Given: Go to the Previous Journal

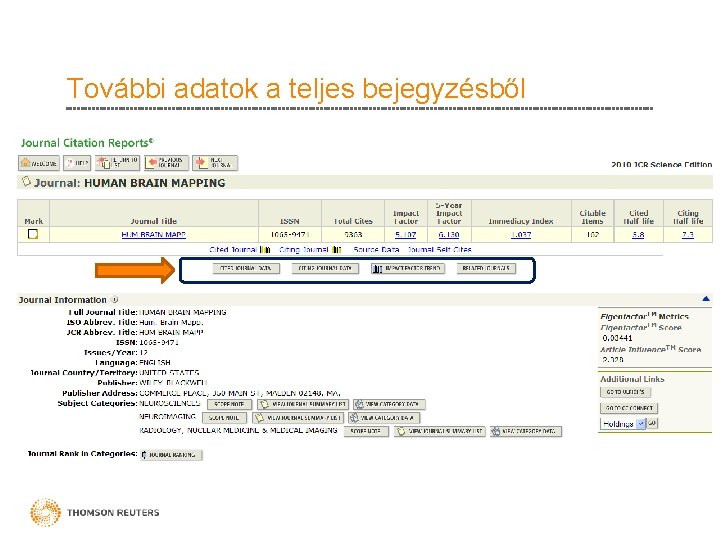Looking at the screenshot, I should pos(166,163).
